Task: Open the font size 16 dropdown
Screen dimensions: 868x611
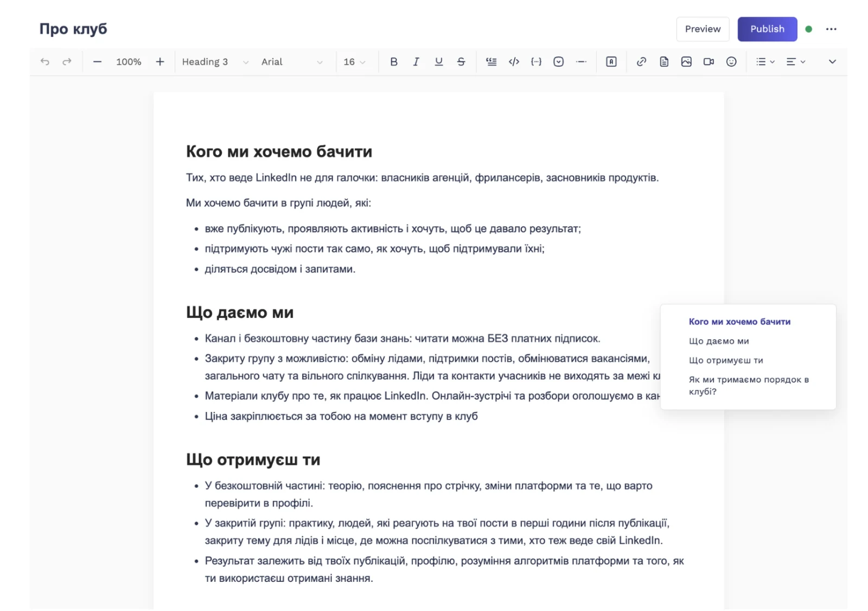Action: pos(355,62)
